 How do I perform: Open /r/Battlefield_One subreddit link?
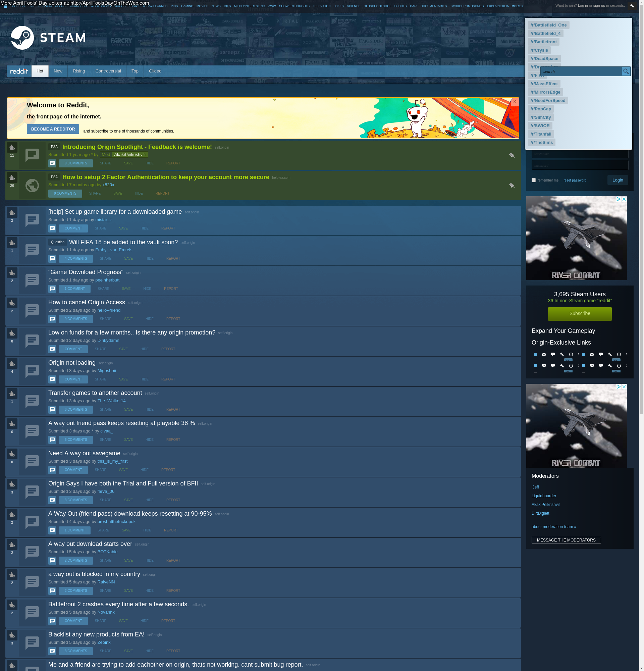click(548, 25)
